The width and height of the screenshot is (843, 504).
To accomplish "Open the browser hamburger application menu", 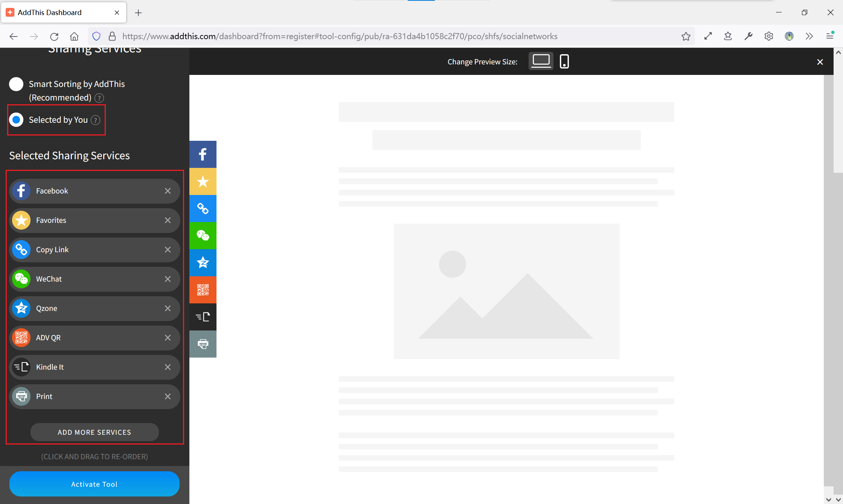I will [x=829, y=36].
